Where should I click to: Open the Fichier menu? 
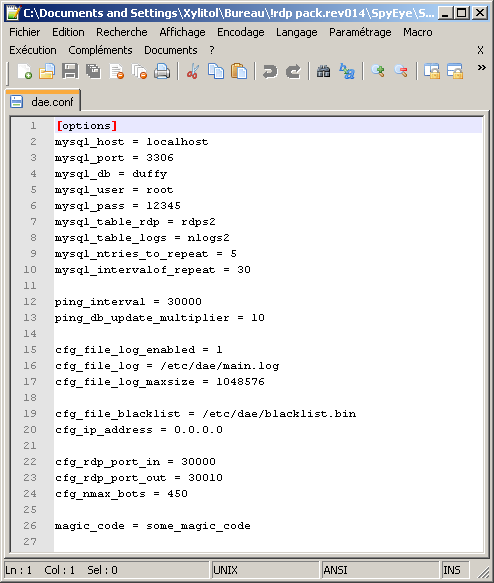tap(25, 32)
